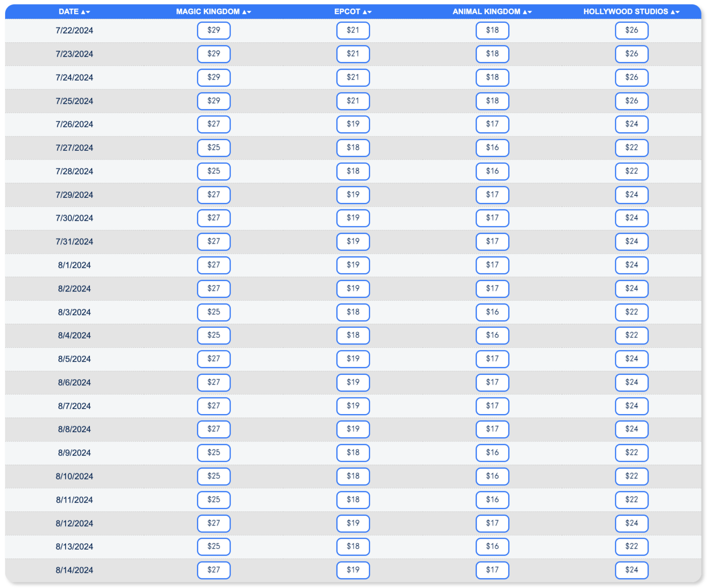
Task: Click the 8/1/2024 date row cell
Action: tap(74, 265)
